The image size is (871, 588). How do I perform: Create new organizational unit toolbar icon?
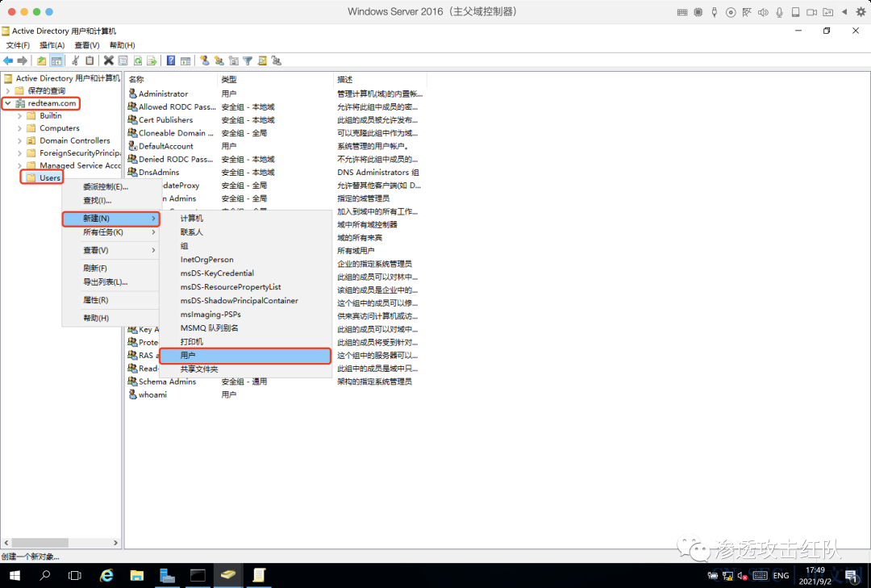pos(234,60)
